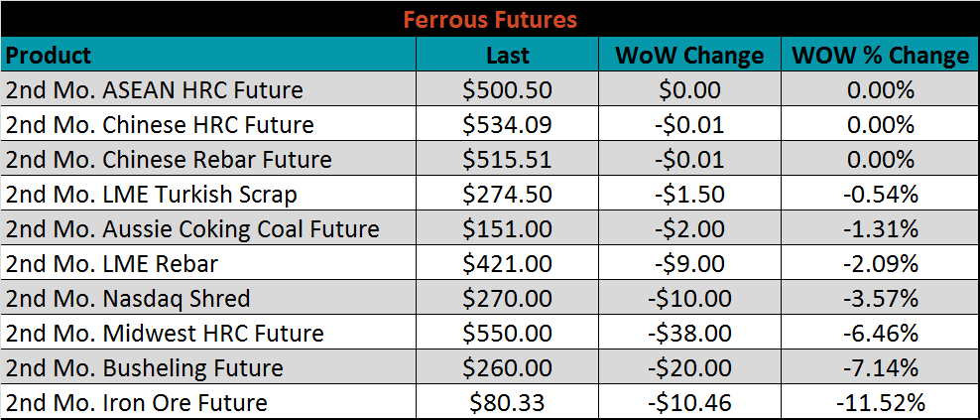Click the -3.57% Nasdaq Shred percent cell
Viewport: 980px width, 420px height.
(x=880, y=297)
